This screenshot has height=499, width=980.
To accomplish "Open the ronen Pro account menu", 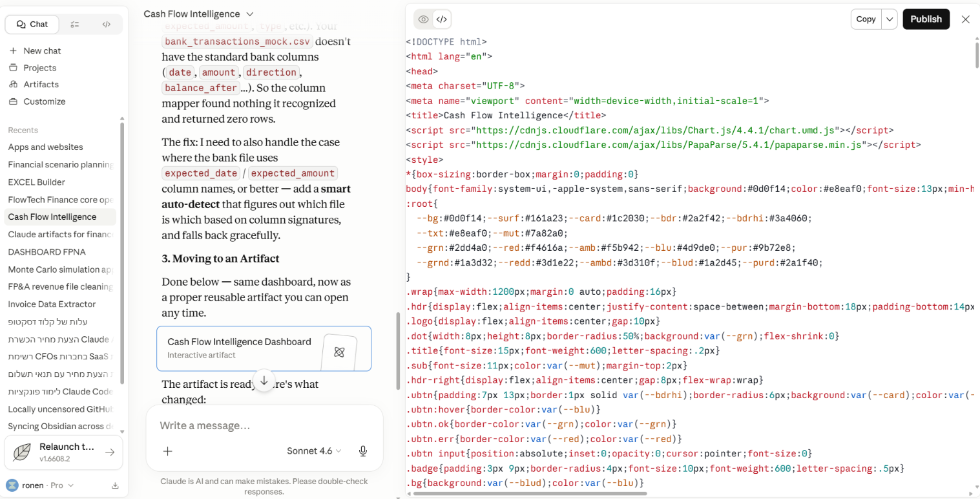I will click(40, 485).
